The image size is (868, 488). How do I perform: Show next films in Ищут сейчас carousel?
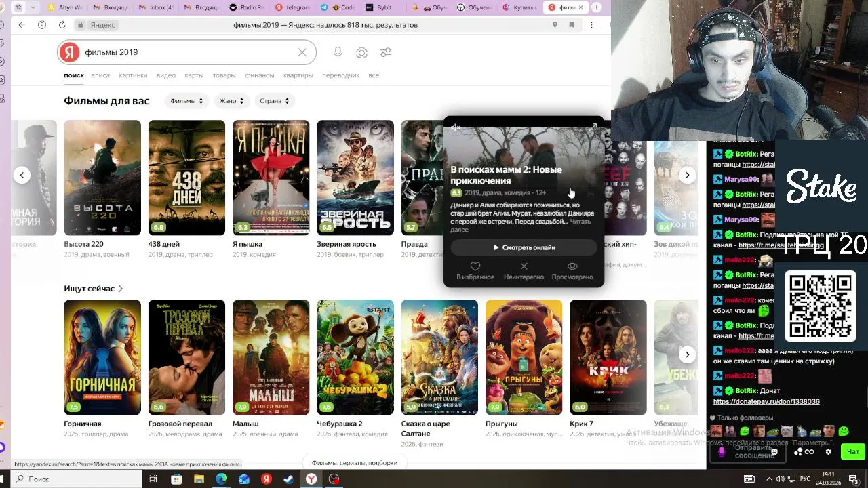[x=687, y=354]
